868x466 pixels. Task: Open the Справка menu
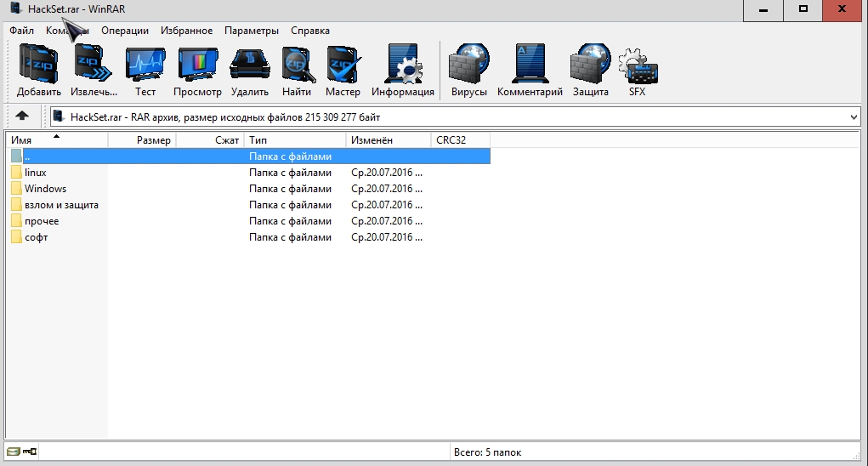click(310, 31)
